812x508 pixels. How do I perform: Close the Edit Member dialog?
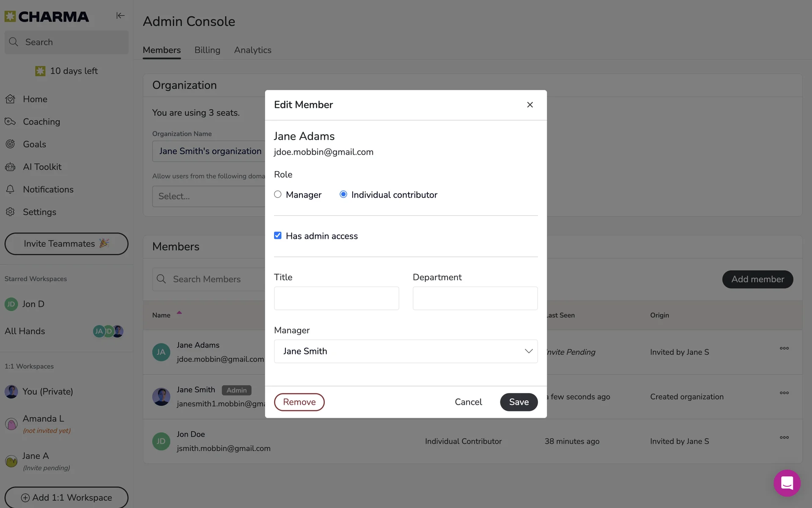click(530, 105)
